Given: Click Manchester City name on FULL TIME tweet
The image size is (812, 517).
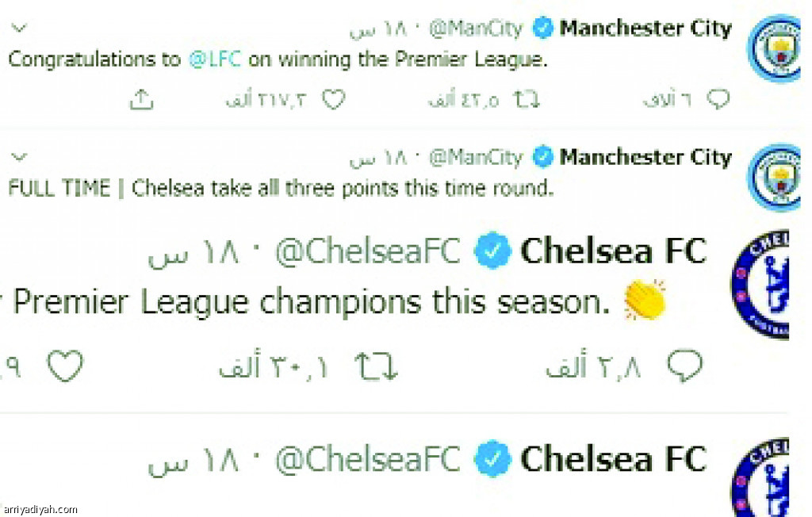Looking at the screenshot, I should click(645, 157).
